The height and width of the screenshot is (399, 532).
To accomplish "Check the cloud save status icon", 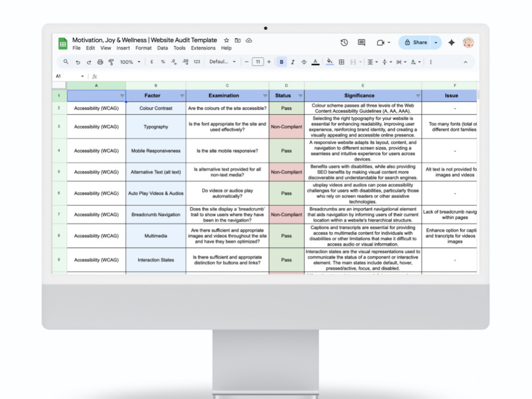I will (x=248, y=40).
